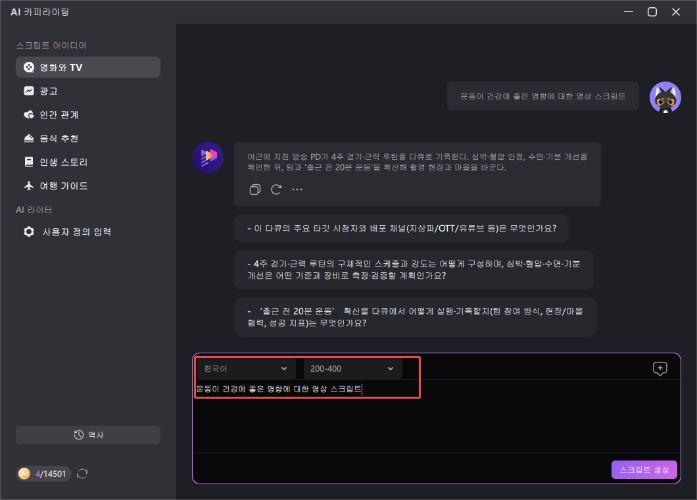Click the serving dish icon beside 음식 추천

click(29, 138)
